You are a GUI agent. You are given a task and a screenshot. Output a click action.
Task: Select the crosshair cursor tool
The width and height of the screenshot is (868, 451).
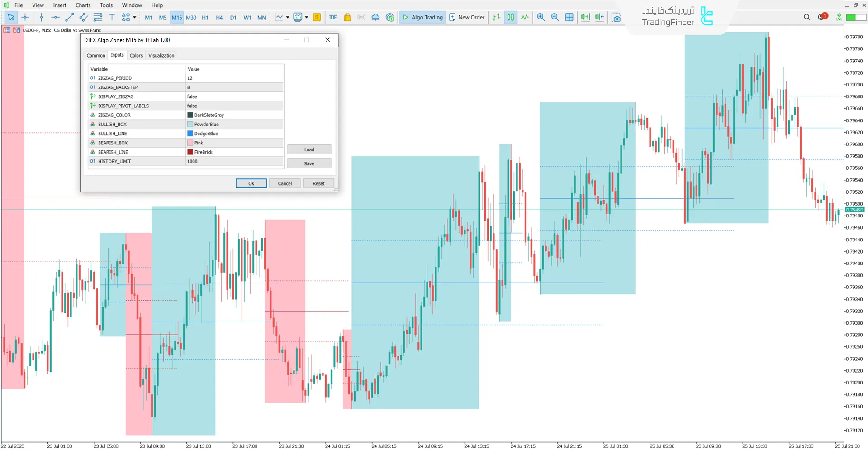(25, 17)
